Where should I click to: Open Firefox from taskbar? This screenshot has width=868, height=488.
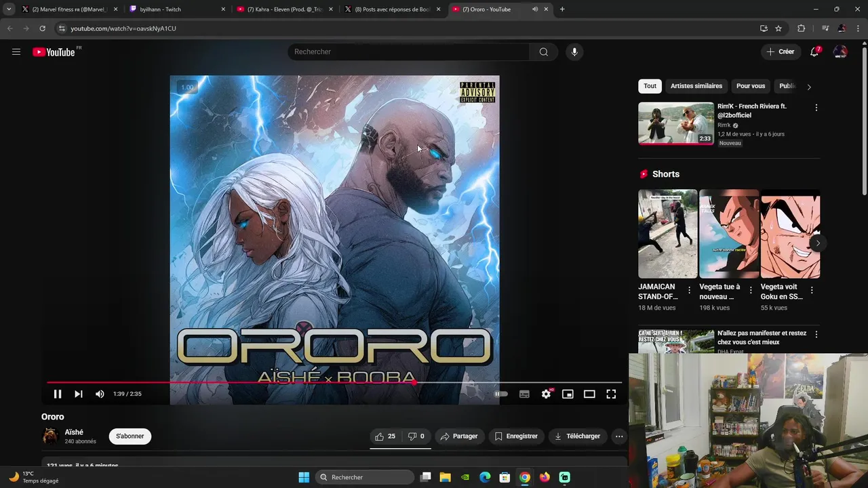(545, 477)
